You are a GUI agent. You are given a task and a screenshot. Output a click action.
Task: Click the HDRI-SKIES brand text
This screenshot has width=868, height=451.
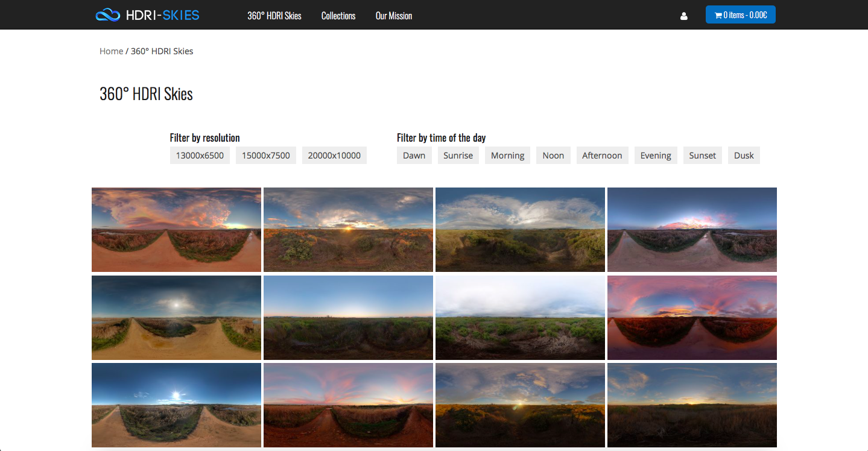click(162, 15)
